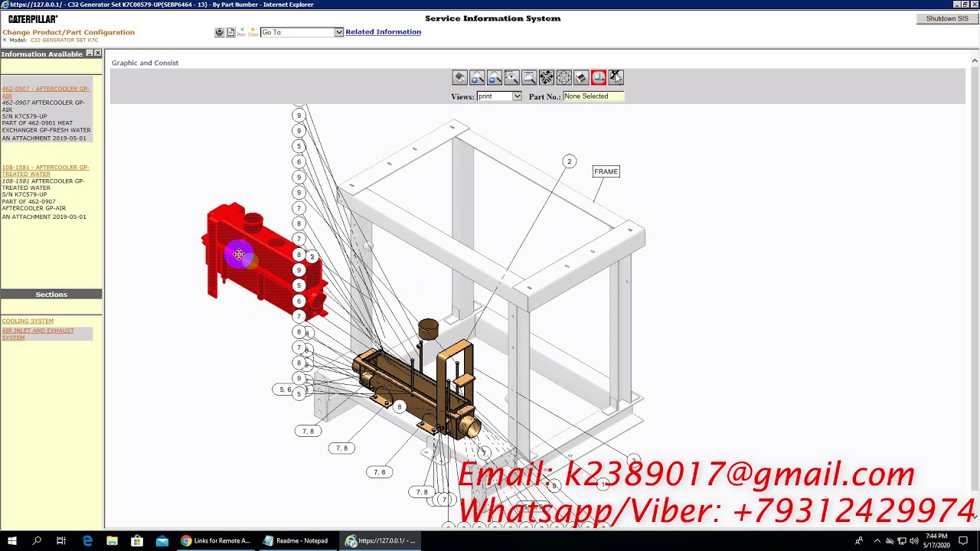Open the Cooling System section
Image resolution: width=980 pixels, height=551 pixels.
[28, 321]
